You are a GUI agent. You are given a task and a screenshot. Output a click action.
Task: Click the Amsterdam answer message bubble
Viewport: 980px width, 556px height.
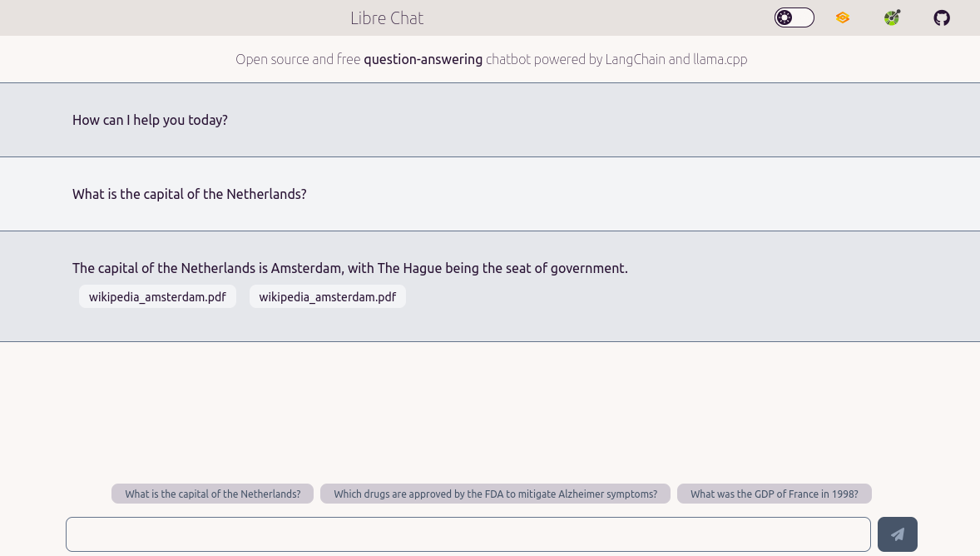coord(349,268)
